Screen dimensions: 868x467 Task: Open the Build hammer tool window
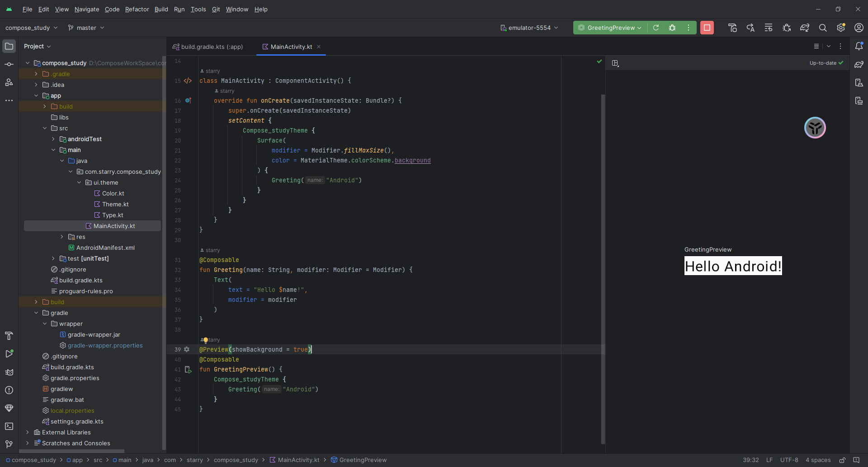coord(9,336)
